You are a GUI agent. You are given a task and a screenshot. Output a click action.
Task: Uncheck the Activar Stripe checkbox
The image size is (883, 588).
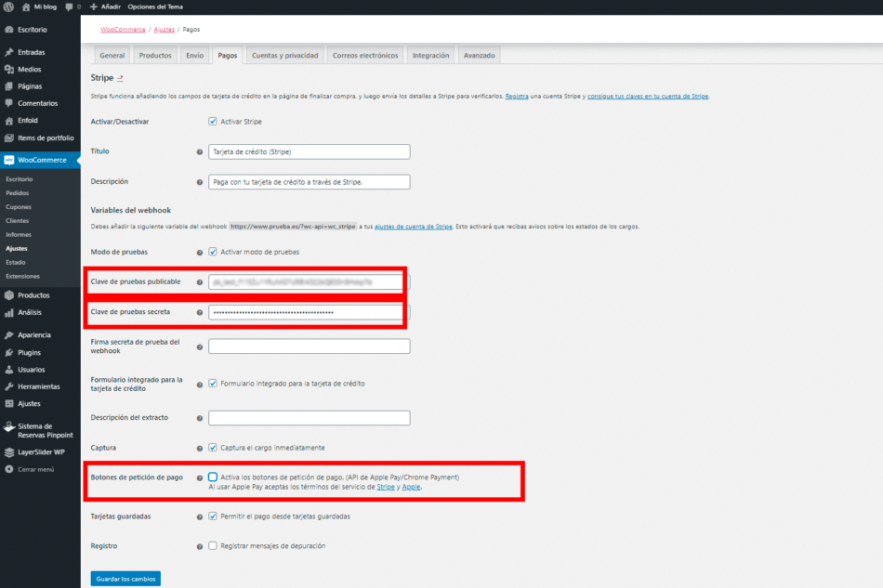tap(214, 121)
